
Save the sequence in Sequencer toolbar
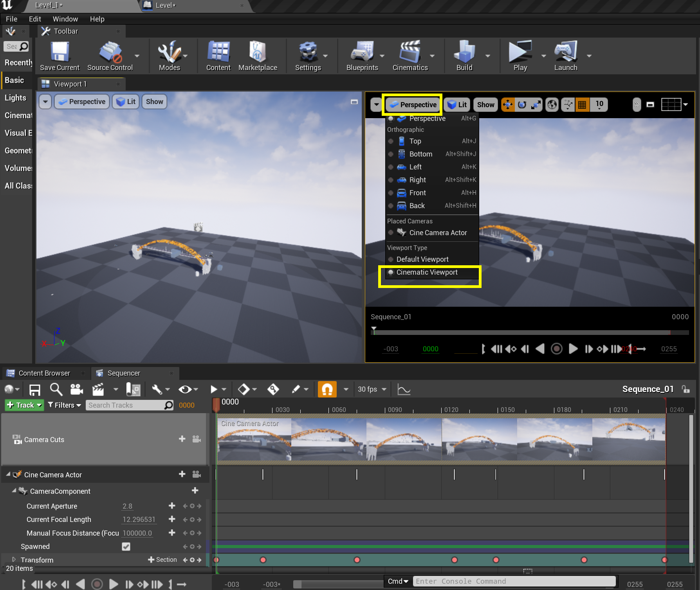[x=35, y=389]
